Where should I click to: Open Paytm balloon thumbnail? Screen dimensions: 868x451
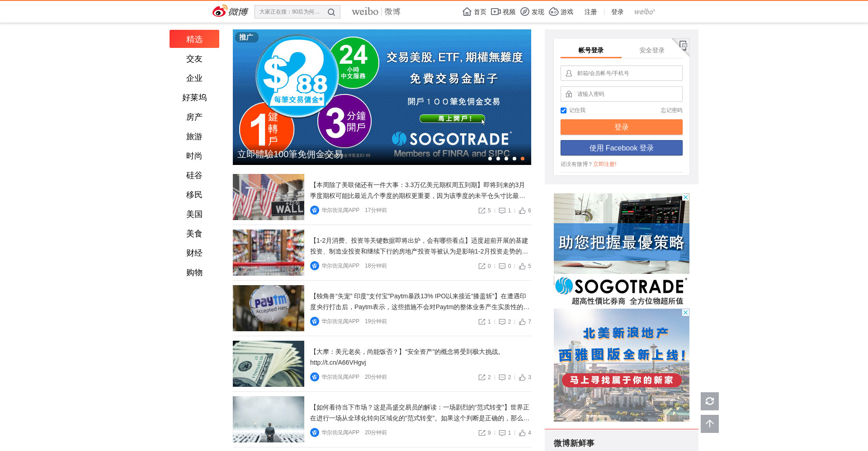tap(269, 308)
